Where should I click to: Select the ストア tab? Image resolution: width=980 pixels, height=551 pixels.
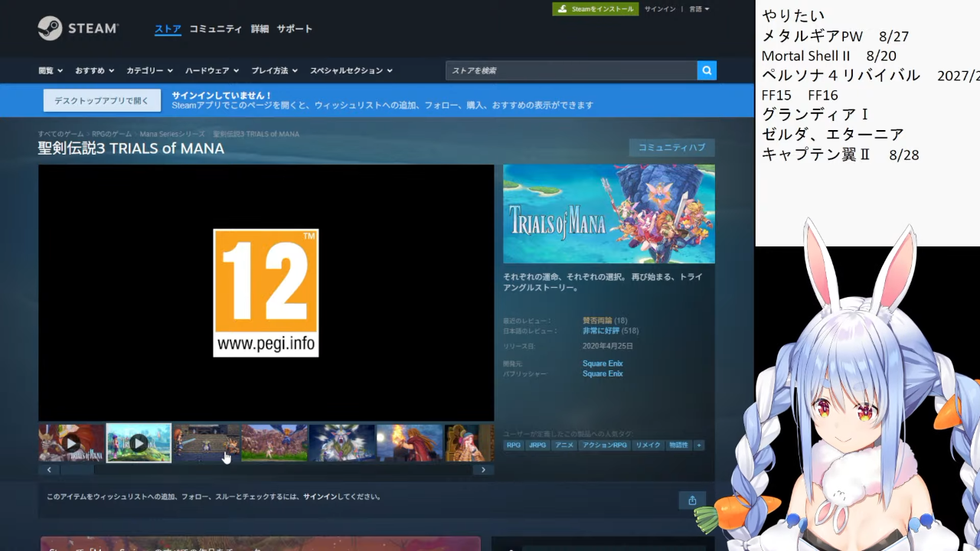168,29
